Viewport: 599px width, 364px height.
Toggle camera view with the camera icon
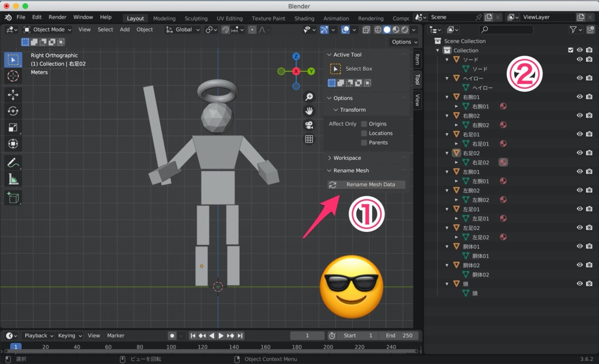tap(309, 125)
